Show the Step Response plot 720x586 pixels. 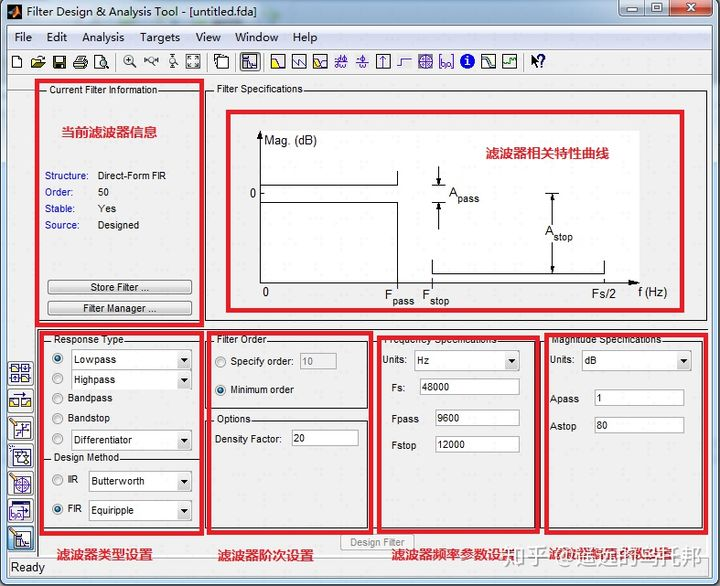tap(404, 62)
